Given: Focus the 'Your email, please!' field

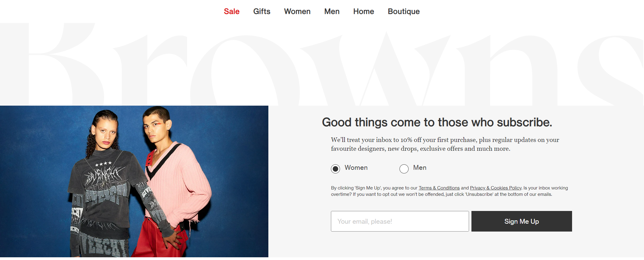Looking at the screenshot, I should pyautogui.click(x=400, y=221).
